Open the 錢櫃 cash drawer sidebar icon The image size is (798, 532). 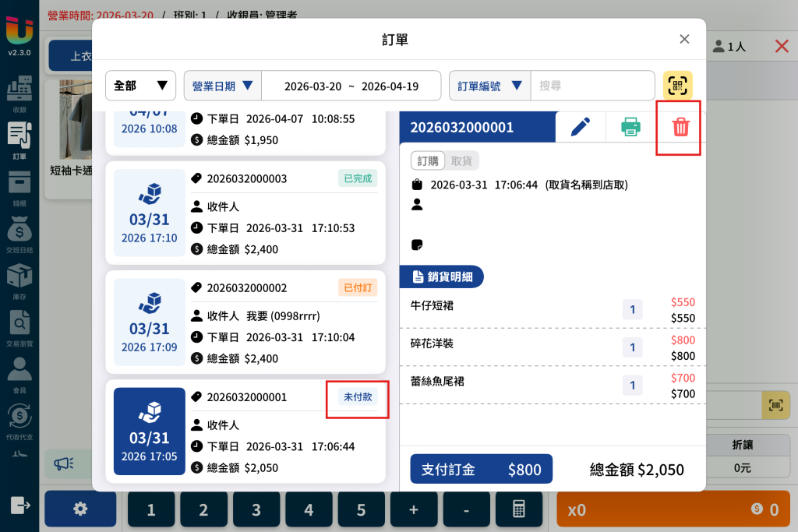19,188
